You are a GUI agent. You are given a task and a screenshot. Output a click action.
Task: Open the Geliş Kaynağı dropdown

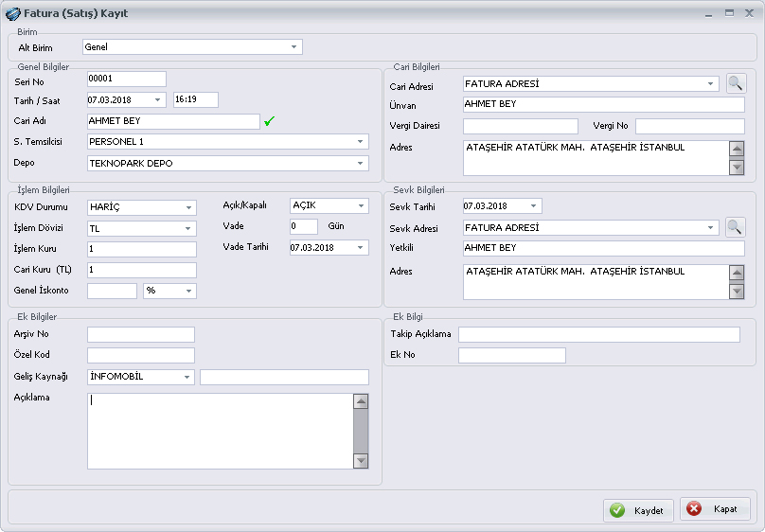tap(187, 377)
